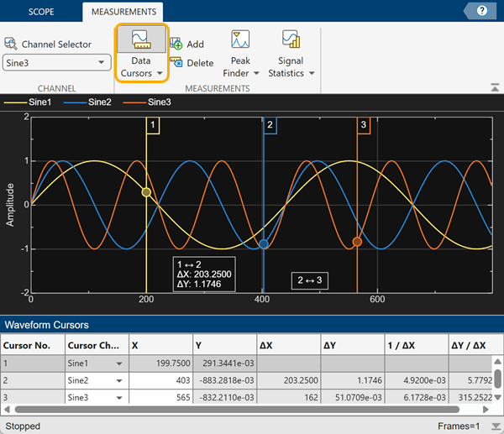
Task: Expand the Signal Statistics dropdown arrow
Action: coord(312,73)
